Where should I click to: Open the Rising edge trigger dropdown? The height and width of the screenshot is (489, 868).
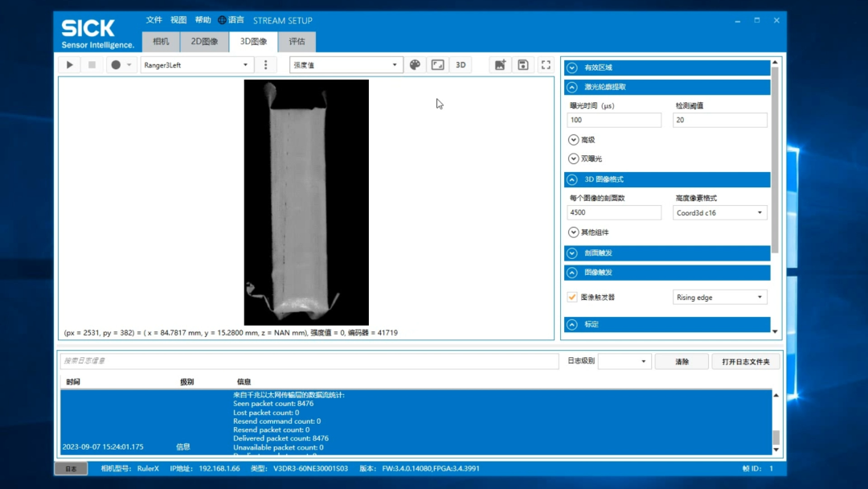(719, 298)
